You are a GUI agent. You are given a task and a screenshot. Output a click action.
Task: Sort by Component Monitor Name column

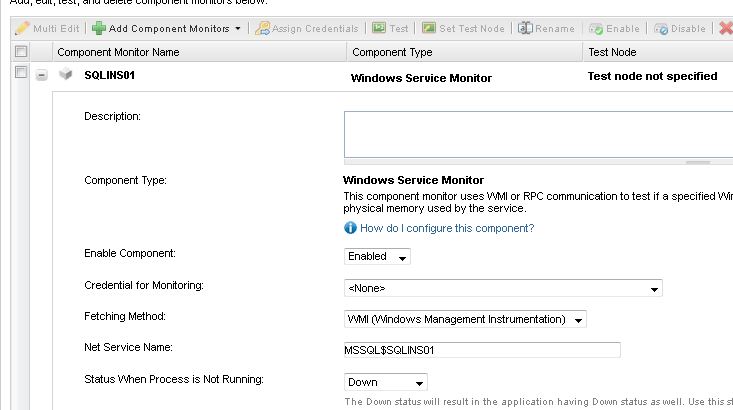click(119, 51)
